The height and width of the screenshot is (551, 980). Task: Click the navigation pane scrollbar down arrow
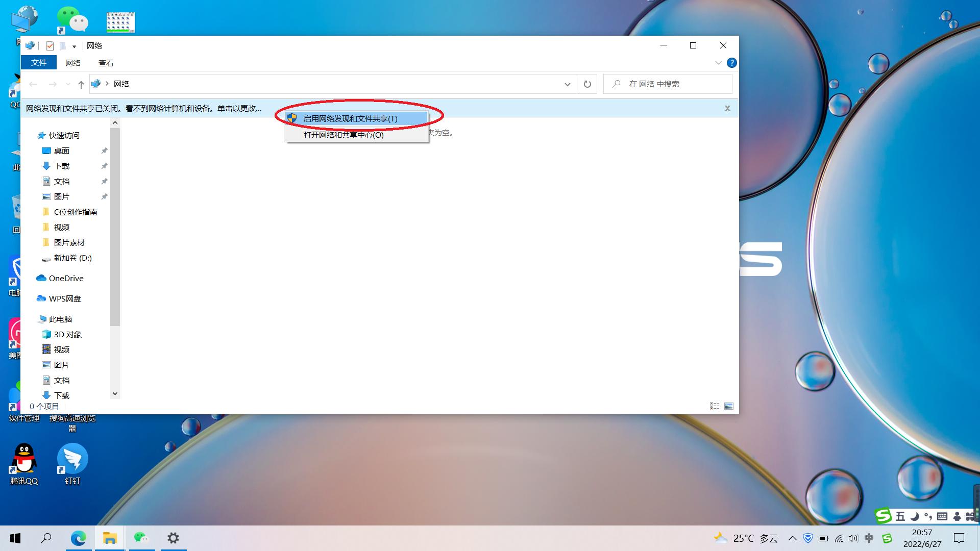point(115,393)
